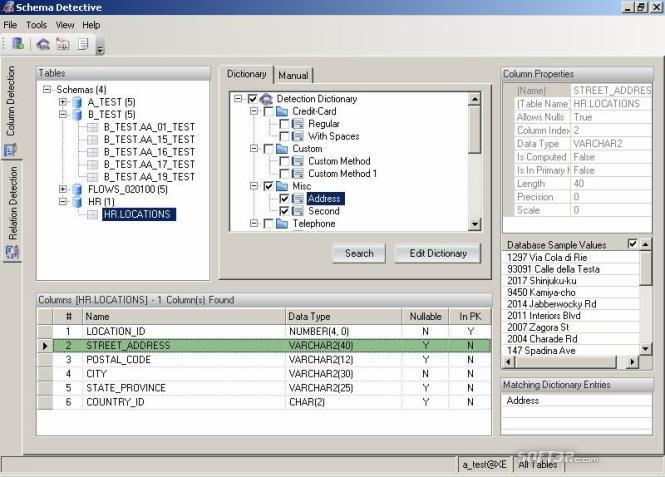Check the Regular credit card checkbox
The width and height of the screenshot is (665, 477).
[285, 124]
